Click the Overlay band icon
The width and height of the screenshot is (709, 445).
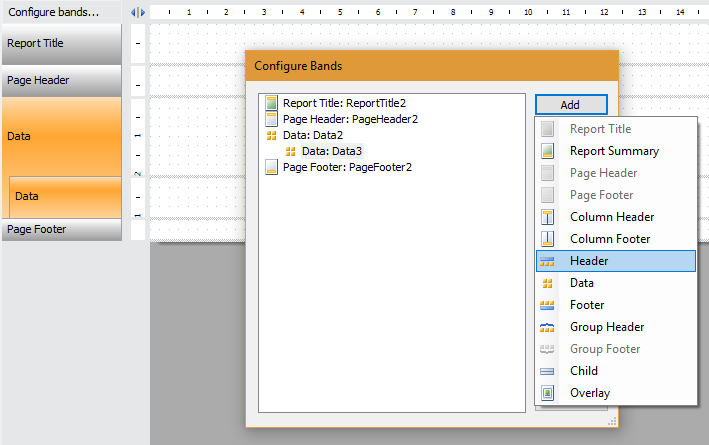pyautogui.click(x=547, y=393)
